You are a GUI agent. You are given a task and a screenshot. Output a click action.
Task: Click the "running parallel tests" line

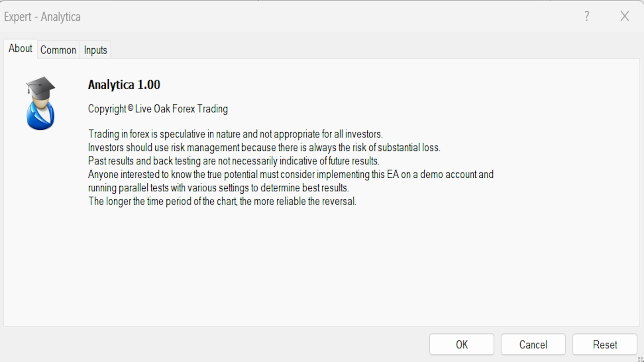pos(218,188)
